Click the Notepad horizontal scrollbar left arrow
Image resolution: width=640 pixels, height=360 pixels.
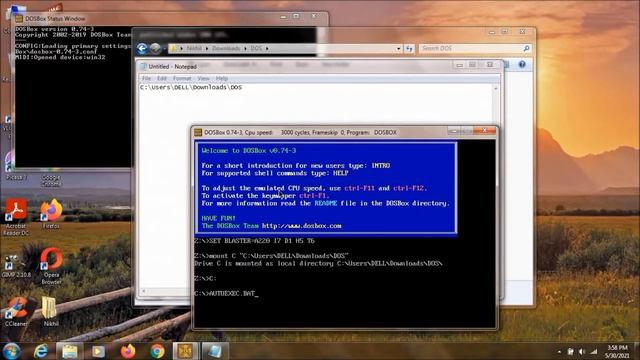[x=144, y=291]
